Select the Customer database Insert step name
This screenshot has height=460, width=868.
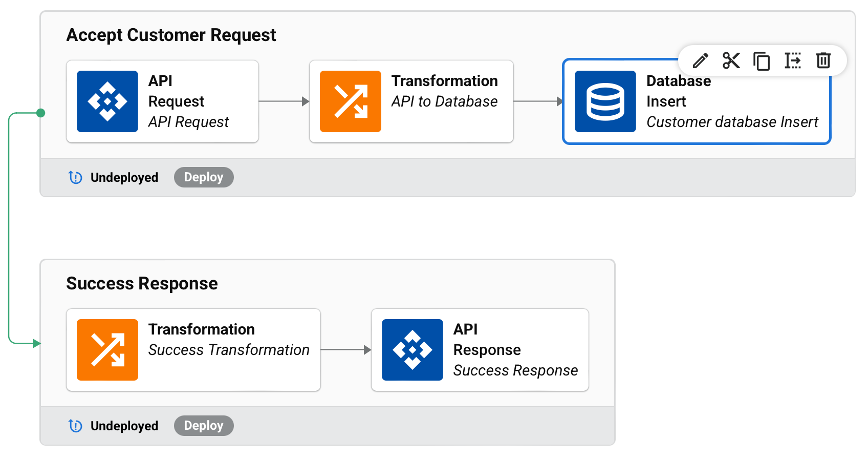tap(732, 122)
